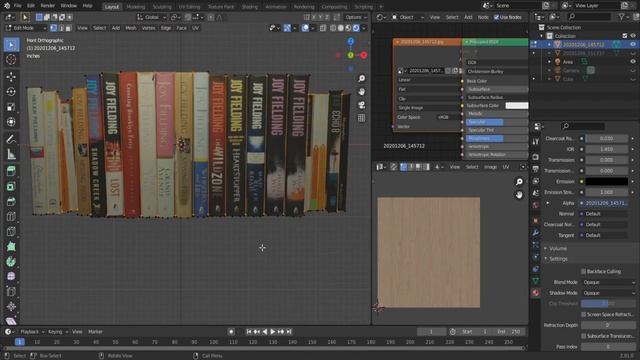Open the Render menu
This screenshot has width=640, height=360.
click(x=47, y=6)
